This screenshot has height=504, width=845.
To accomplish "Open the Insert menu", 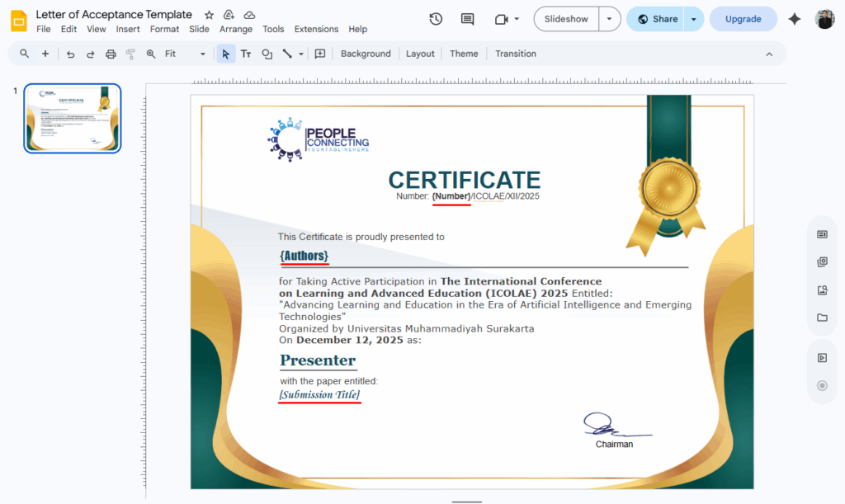I will 128,29.
